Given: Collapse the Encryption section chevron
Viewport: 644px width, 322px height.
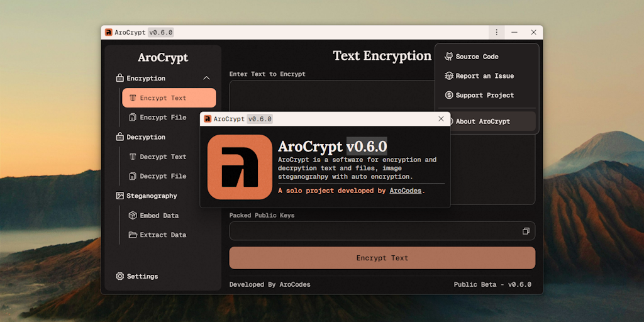Looking at the screenshot, I should point(206,79).
